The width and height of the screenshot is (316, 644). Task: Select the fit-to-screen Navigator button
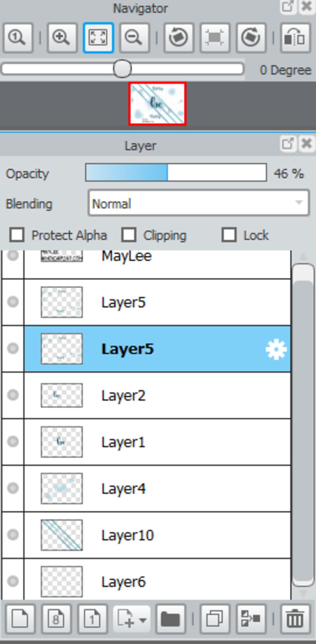point(98,38)
